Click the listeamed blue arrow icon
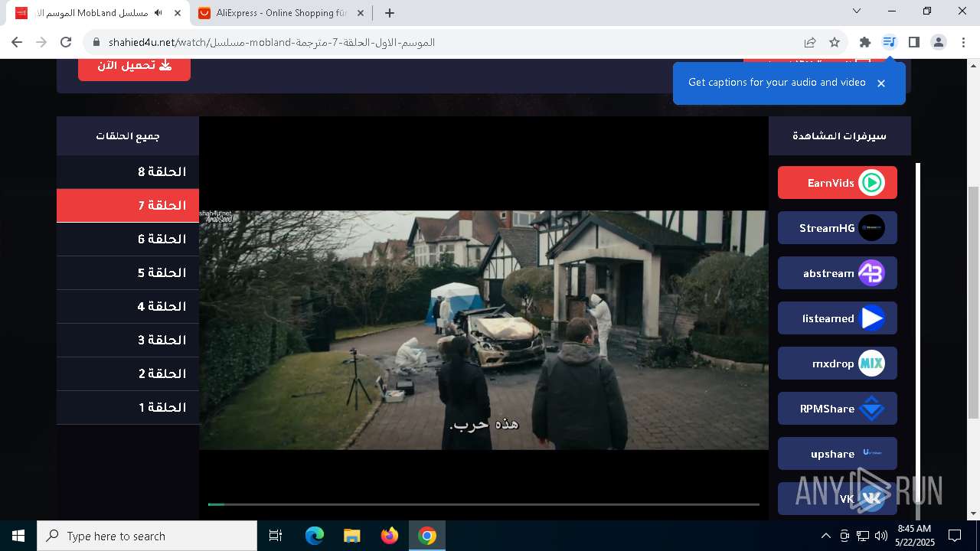 point(871,318)
